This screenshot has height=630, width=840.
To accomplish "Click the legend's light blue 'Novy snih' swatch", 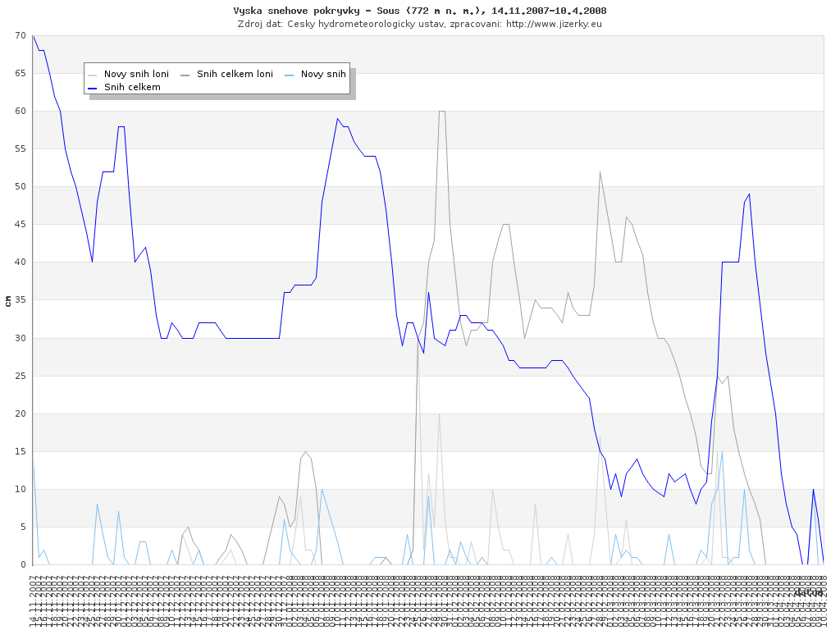I will tap(290, 75).
